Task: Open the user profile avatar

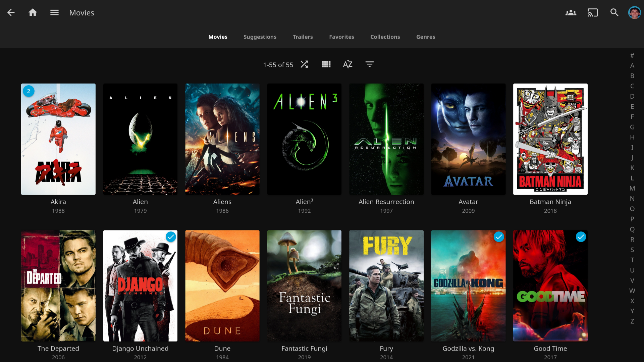Action: click(634, 13)
